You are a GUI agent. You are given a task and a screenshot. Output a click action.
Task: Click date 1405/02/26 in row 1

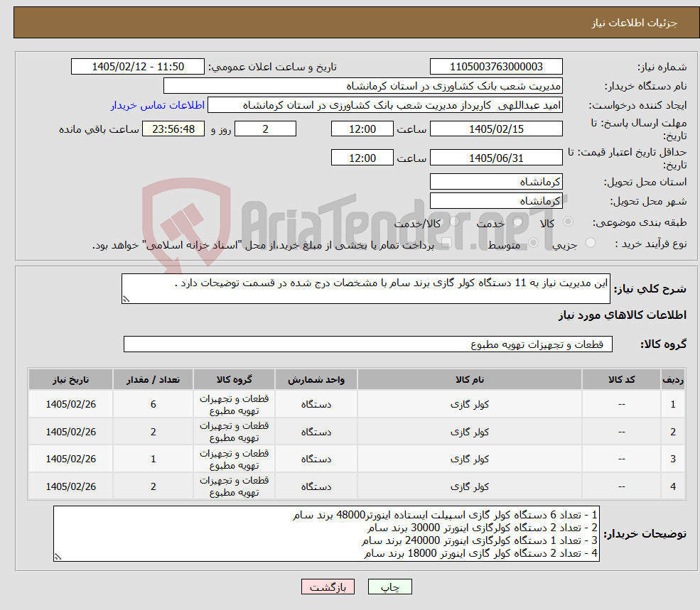70,404
